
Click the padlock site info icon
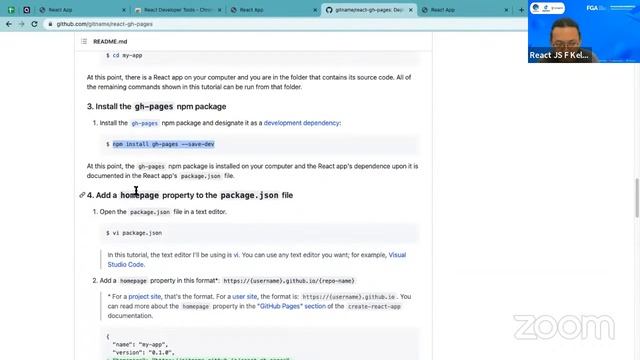(50, 24)
